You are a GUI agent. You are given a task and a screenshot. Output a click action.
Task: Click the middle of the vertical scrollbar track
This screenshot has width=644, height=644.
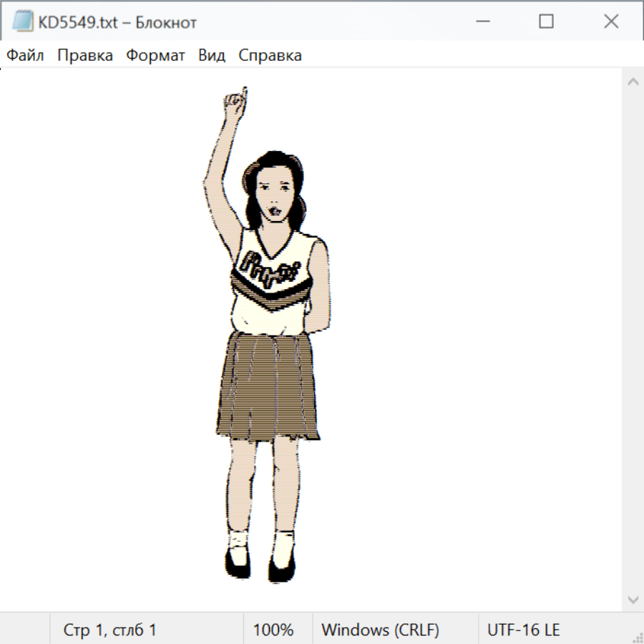tap(633, 340)
